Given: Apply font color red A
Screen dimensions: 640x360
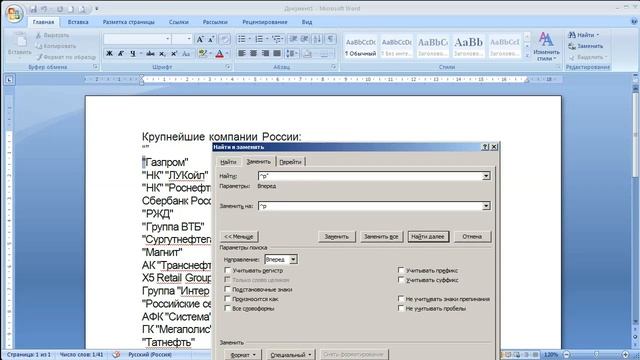Looking at the screenshot, I should point(220,53).
